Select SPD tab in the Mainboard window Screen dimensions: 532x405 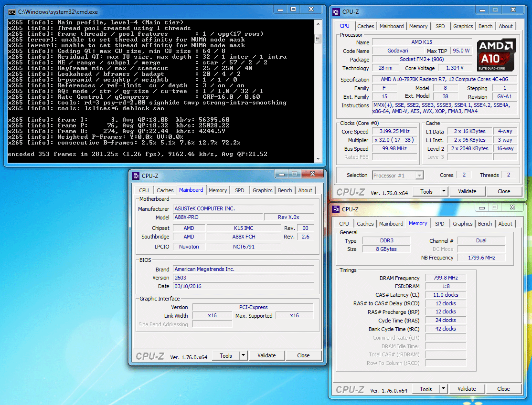240,190
